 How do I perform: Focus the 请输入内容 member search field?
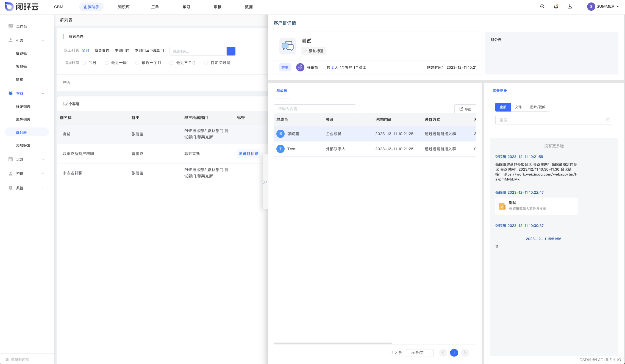tap(315, 109)
